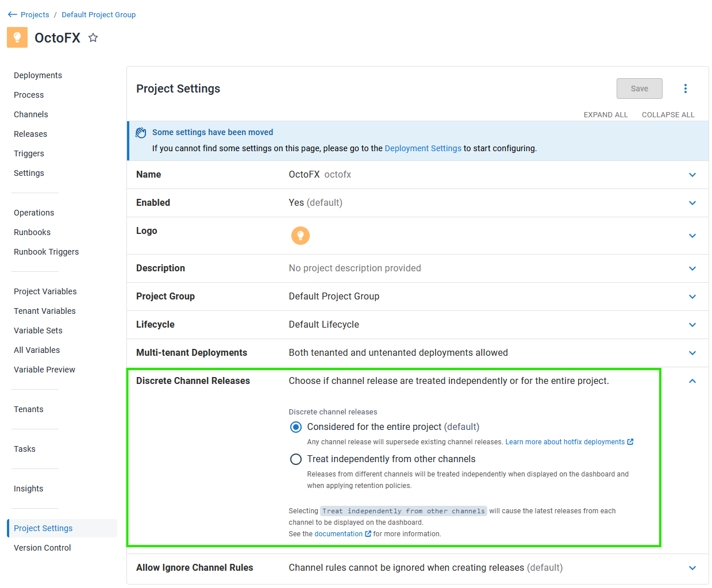Open Operations in the sidebar
Viewport: 712px width, 588px height.
pos(34,213)
